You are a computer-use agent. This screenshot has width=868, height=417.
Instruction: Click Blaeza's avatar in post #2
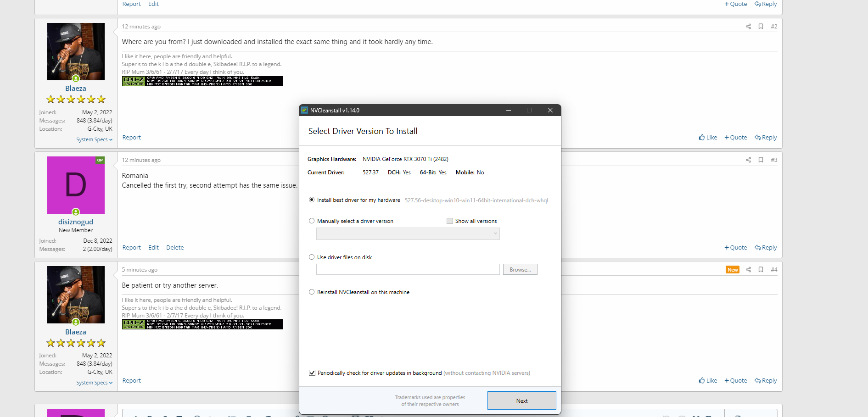pos(76,51)
